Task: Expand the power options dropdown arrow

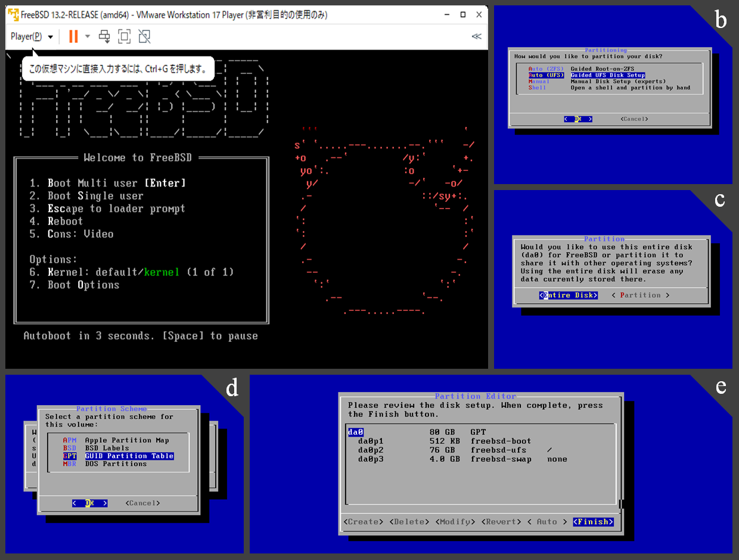Action: point(88,37)
